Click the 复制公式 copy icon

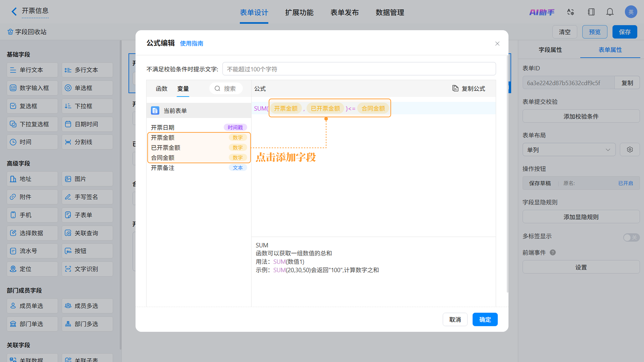tap(455, 88)
